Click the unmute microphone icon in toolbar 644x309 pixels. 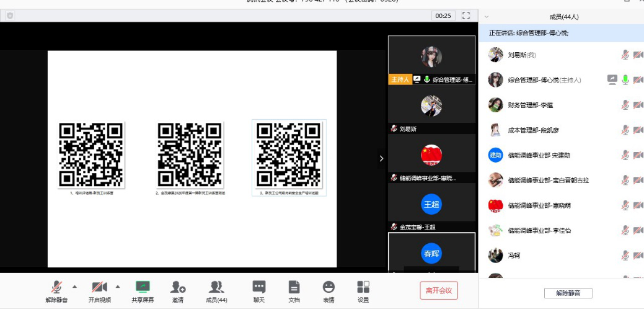pos(57,287)
